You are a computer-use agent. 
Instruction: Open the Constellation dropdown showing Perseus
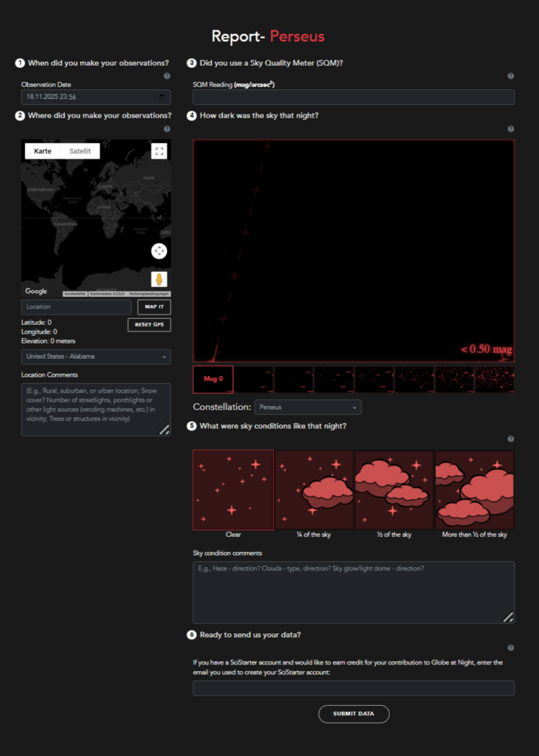pos(308,408)
